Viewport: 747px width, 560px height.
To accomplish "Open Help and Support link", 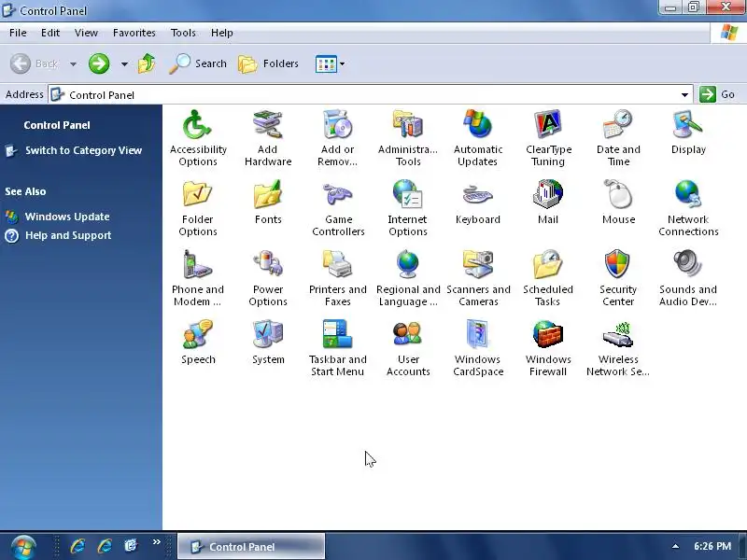I will point(68,235).
